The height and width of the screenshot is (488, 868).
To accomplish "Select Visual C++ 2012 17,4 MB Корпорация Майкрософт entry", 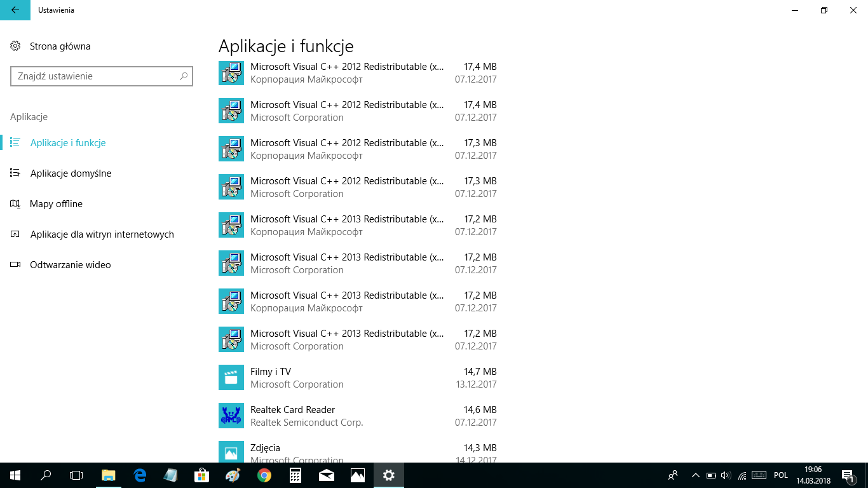I will (x=358, y=73).
